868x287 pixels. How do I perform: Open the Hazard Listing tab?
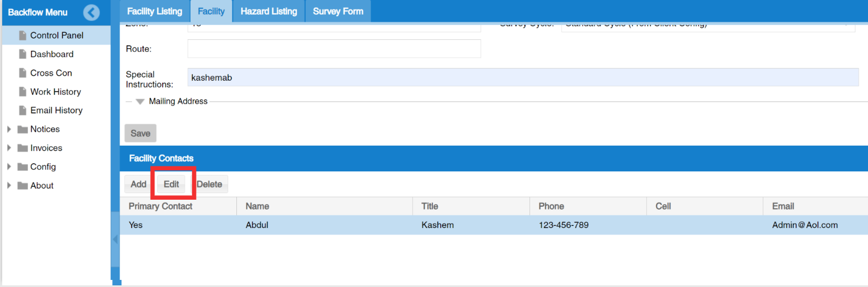point(269,11)
